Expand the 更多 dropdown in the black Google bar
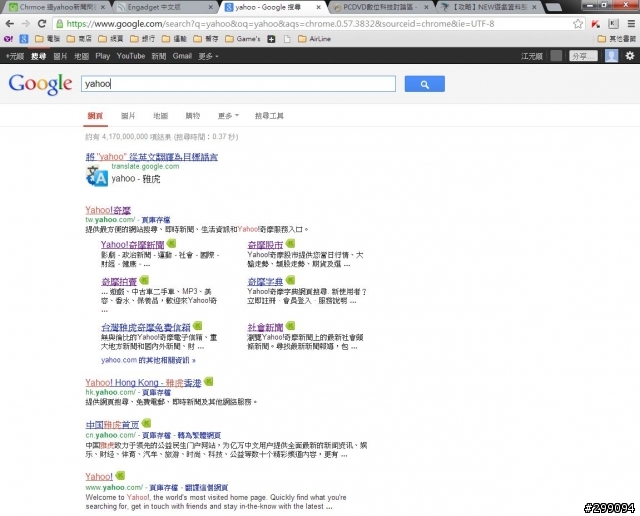This screenshot has height=516, width=640. [x=208, y=56]
